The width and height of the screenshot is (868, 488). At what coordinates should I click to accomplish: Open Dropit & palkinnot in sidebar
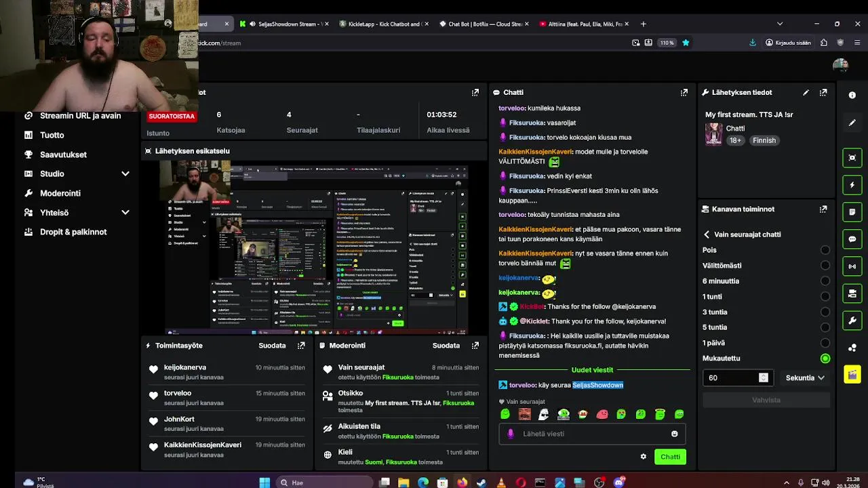pos(73,232)
